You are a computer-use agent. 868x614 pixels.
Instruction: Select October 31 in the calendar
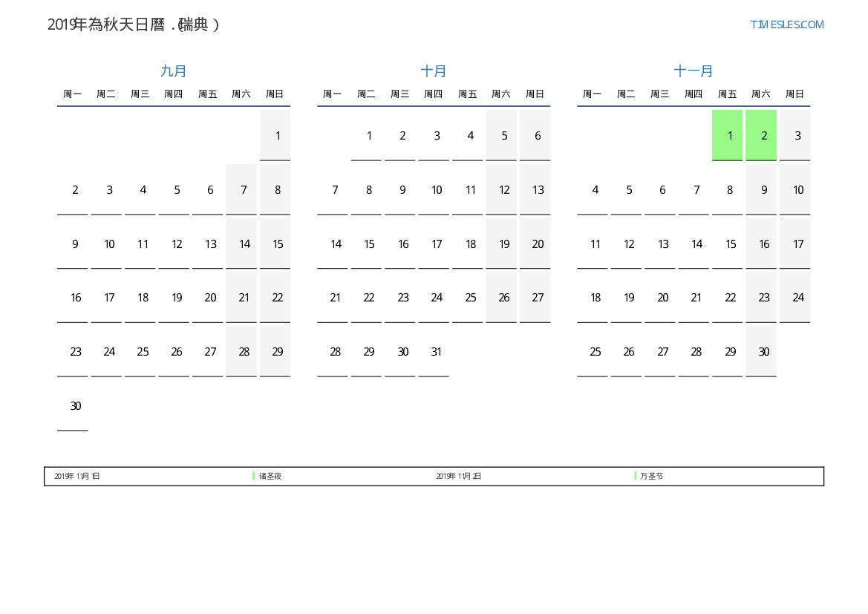click(437, 352)
